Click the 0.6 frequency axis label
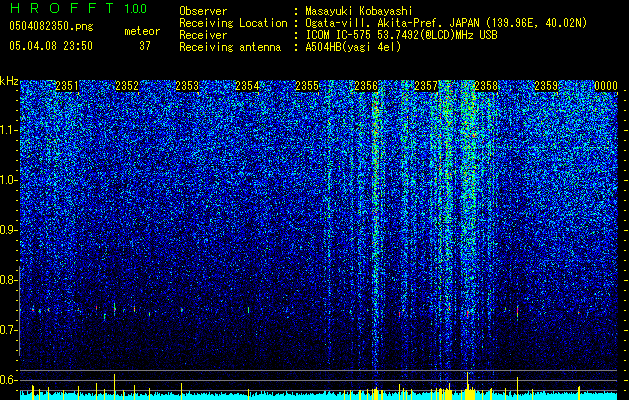Image resolution: width=629 pixels, height=400 pixels. [8, 380]
